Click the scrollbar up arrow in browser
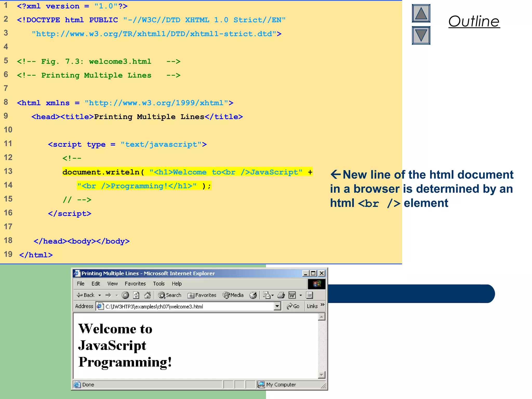Viewport: 532px width, 399px height. 322,317
